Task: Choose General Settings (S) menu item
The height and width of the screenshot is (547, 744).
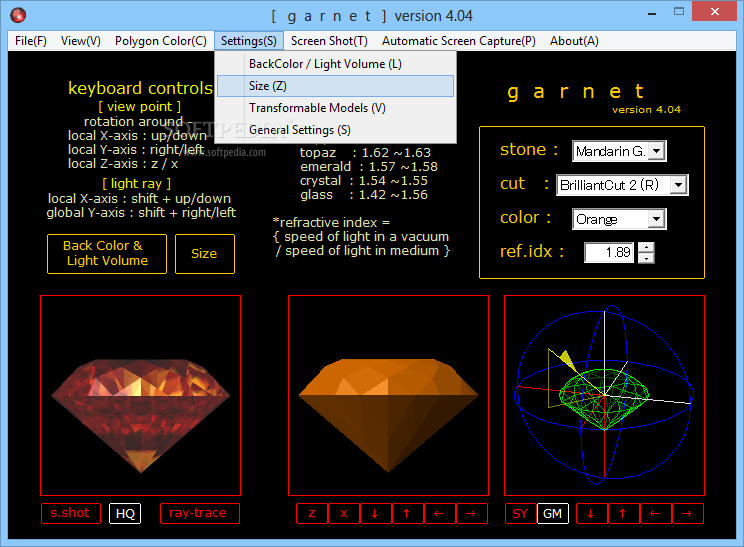Action: click(x=335, y=130)
